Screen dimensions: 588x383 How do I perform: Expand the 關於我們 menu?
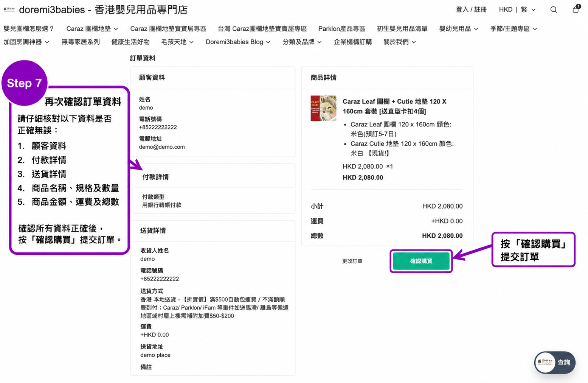pos(400,42)
